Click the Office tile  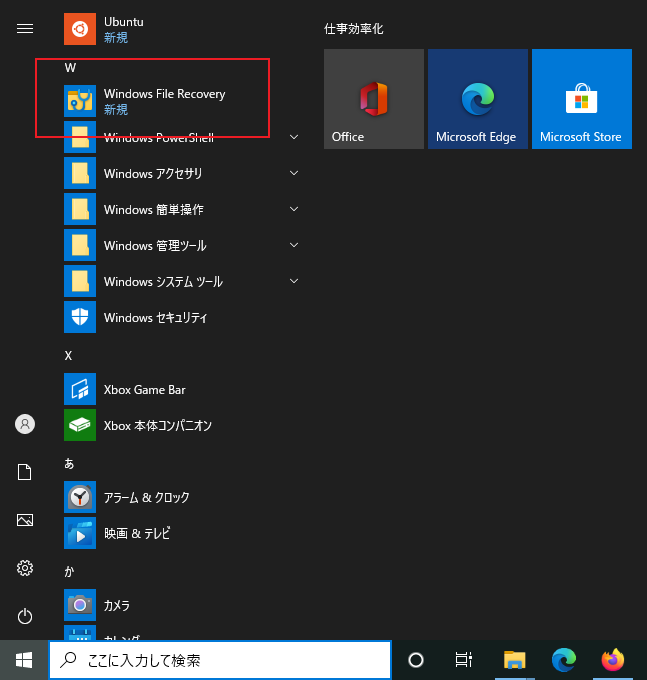click(x=374, y=99)
